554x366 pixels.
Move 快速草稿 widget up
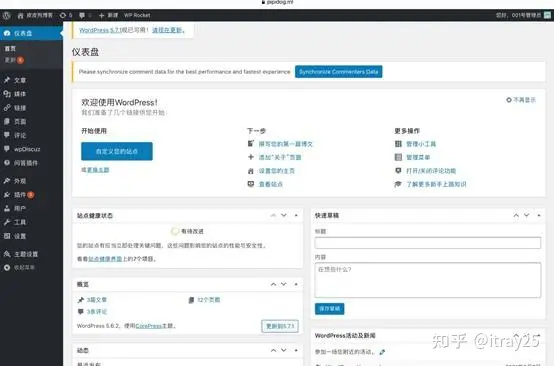click(516, 215)
